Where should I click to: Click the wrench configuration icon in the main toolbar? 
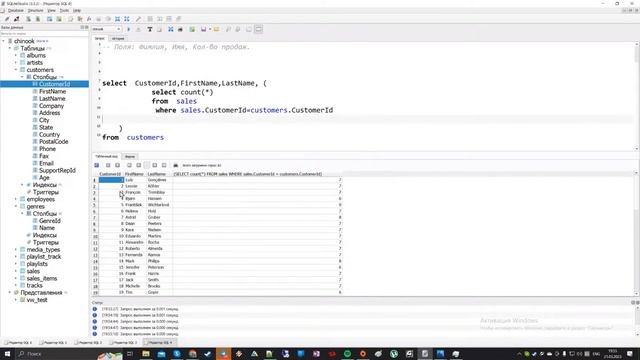(x=138, y=19)
